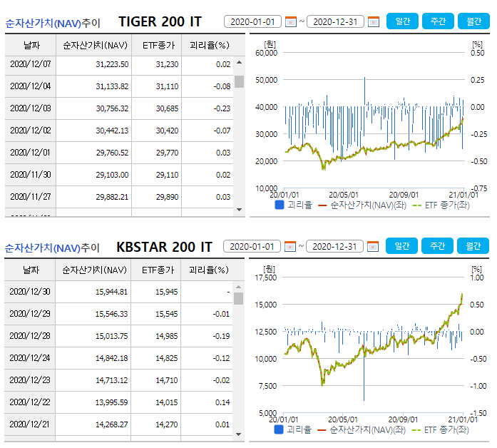Click end date field 2020-12-31 in KBSTAR panel

coord(334,246)
